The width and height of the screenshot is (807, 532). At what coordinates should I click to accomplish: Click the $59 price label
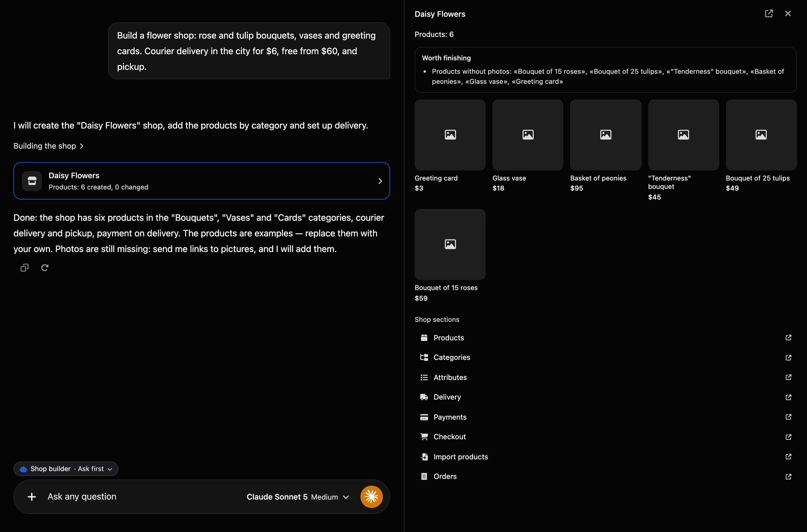[421, 298]
